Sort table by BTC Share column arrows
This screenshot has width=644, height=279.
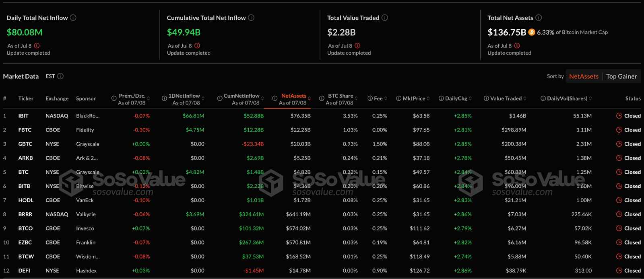click(x=356, y=98)
